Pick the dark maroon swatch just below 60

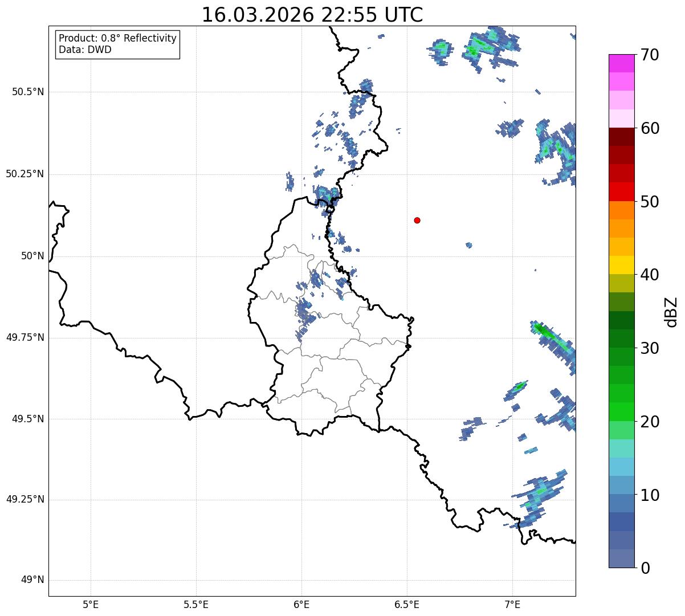(x=621, y=137)
